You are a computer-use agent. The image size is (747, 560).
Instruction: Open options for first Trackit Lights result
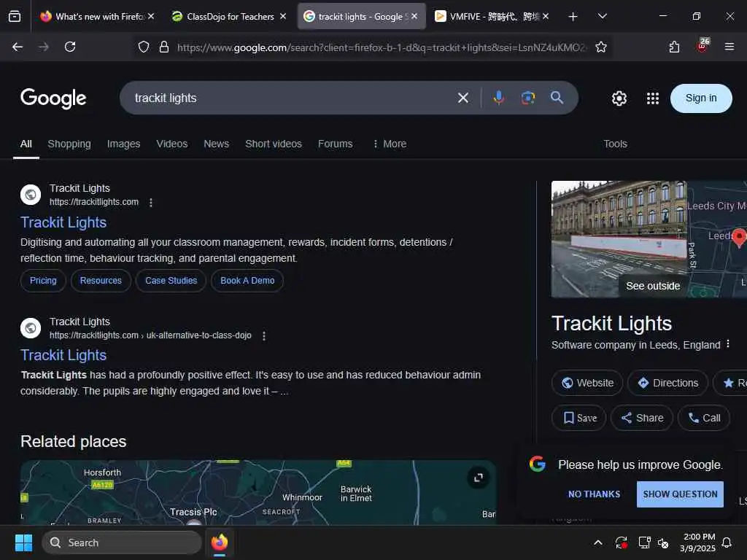tap(151, 203)
